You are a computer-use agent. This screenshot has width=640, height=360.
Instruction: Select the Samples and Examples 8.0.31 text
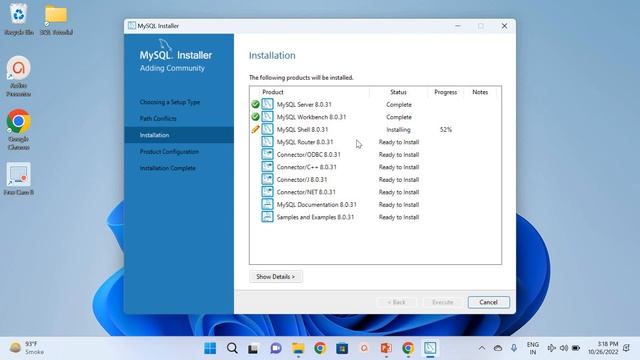[x=315, y=217]
